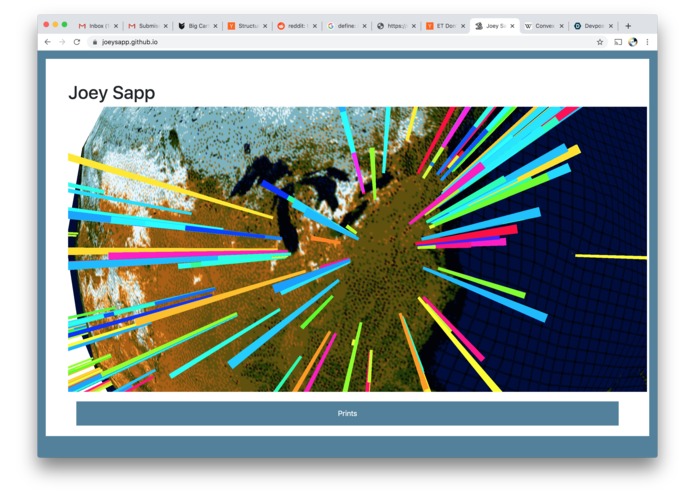The height and width of the screenshot is (494, 695).
Task: Close the Inbox tab
Action: tap(116, 26)
